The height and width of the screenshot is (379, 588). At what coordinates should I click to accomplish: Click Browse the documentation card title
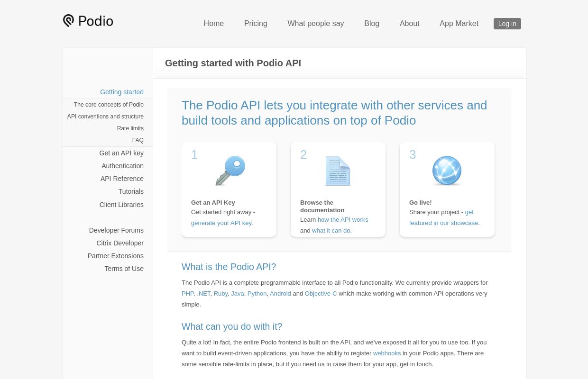[322, 207]
